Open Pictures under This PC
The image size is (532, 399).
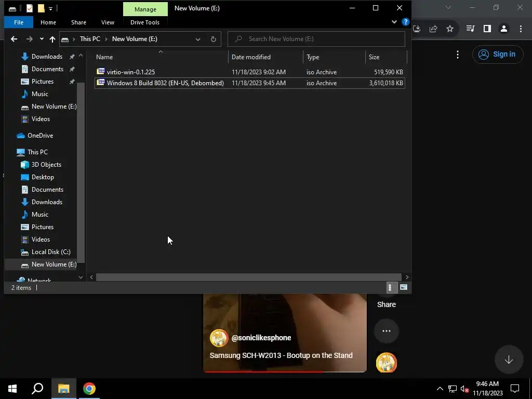43,228
